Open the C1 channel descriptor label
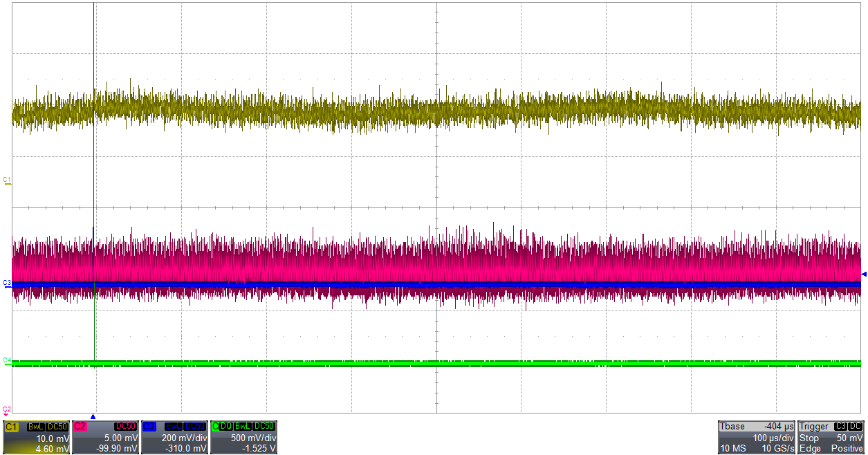The height and width of the screenshot is (455, 868). 11,427
